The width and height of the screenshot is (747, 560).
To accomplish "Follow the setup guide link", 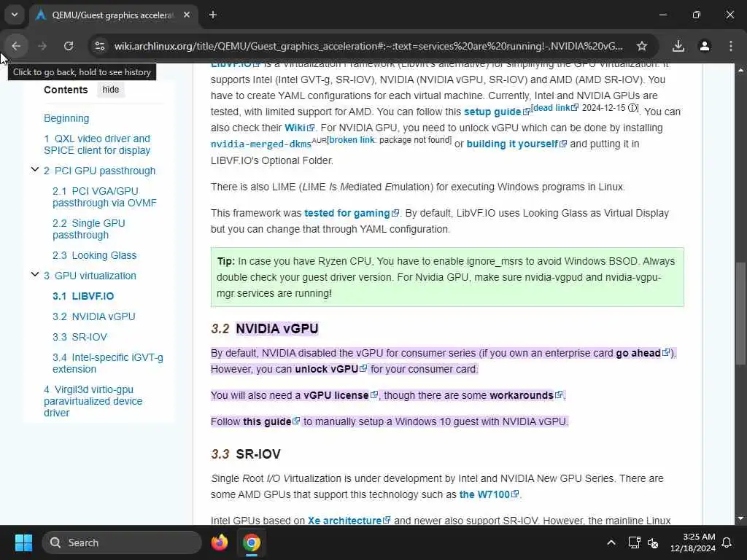I will tap(496, 112).
